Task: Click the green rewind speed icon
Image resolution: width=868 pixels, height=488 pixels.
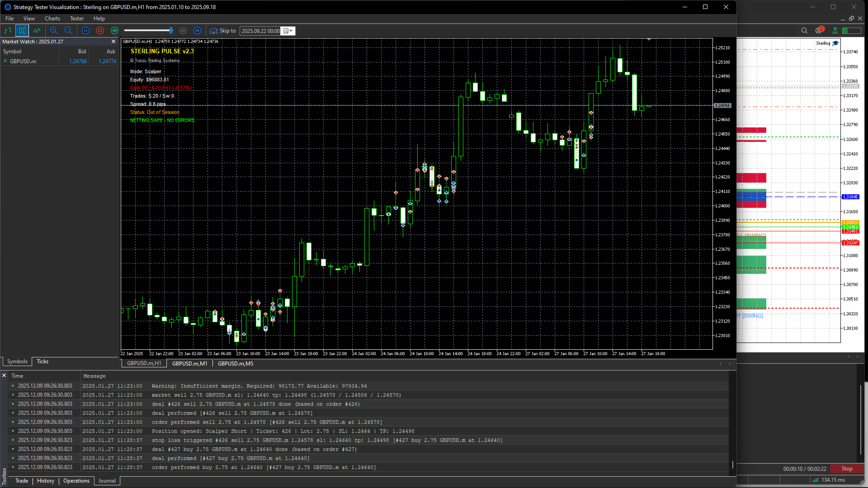Action: pyautogui.click(x=114, y=31)
